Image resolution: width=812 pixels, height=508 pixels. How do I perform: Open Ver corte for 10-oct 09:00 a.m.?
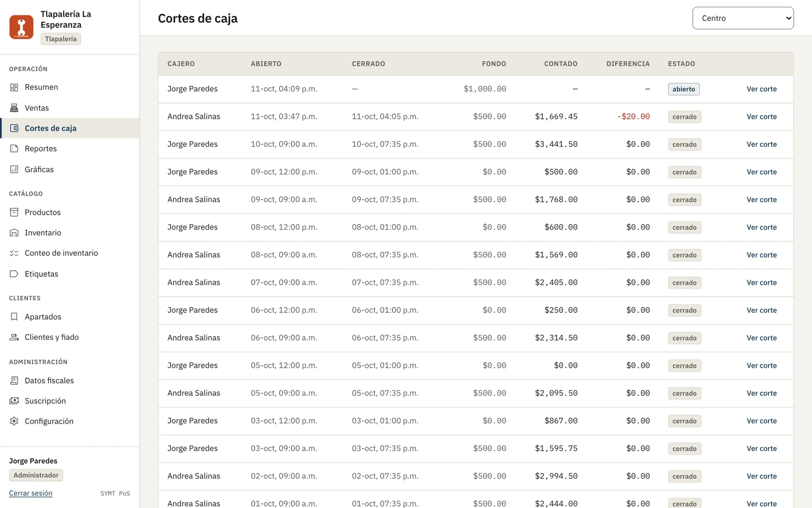(x=761, y=144)
